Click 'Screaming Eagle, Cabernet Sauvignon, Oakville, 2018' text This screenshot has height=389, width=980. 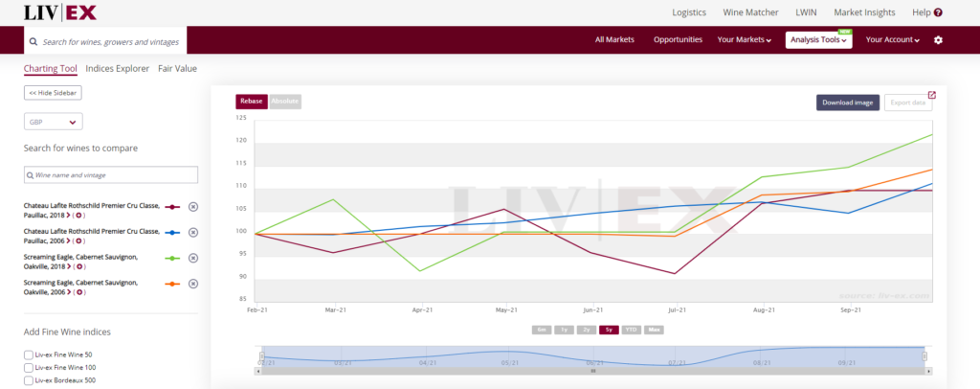click(x=80, y=262)
